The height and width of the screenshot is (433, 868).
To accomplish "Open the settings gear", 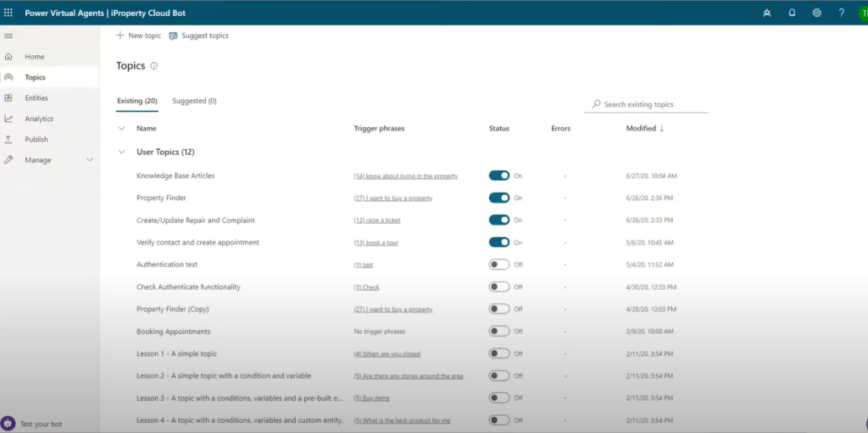I will [816, 13].
